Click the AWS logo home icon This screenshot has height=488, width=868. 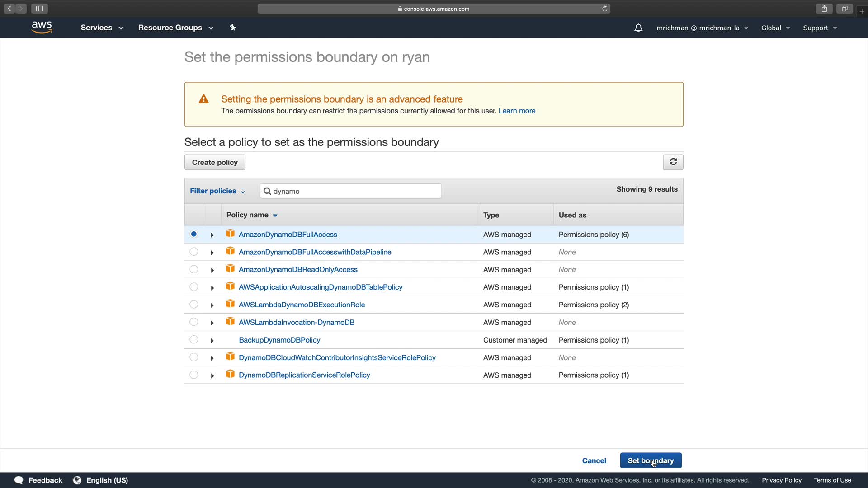tap(42, 28)
